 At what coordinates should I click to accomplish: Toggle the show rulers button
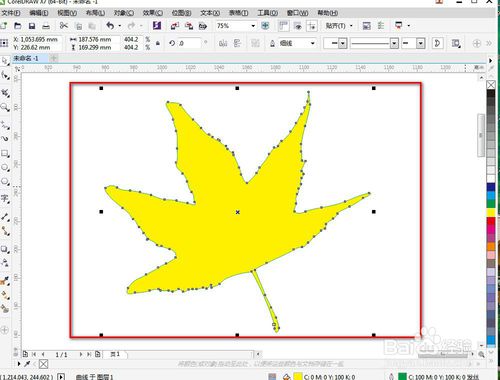(x=283, y=26)
